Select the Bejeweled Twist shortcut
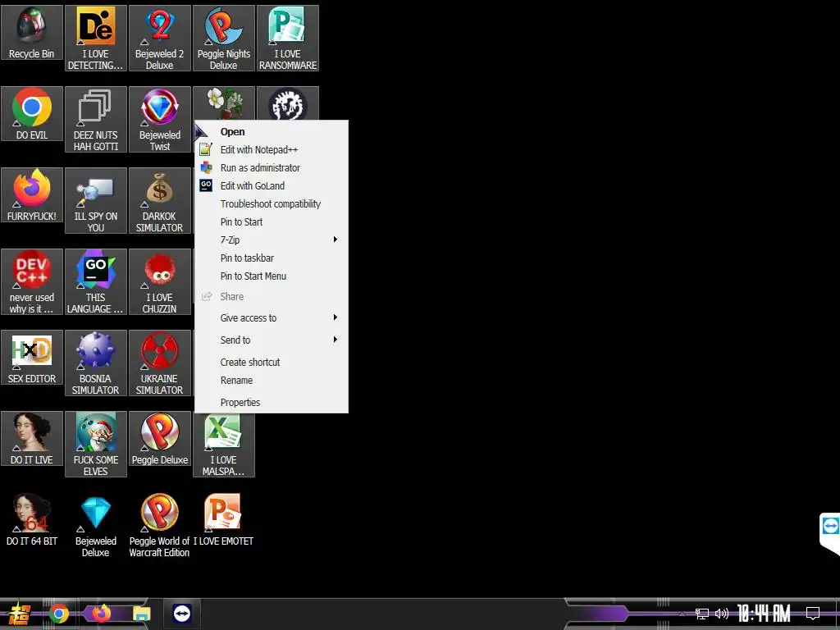The image size is (840, 630). 160,120
